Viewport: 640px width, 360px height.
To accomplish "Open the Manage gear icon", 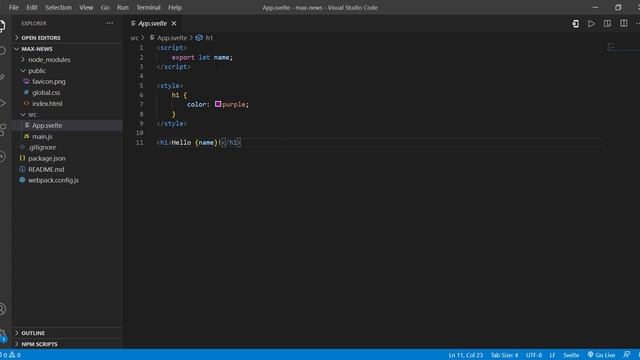I will pos(2,335).
